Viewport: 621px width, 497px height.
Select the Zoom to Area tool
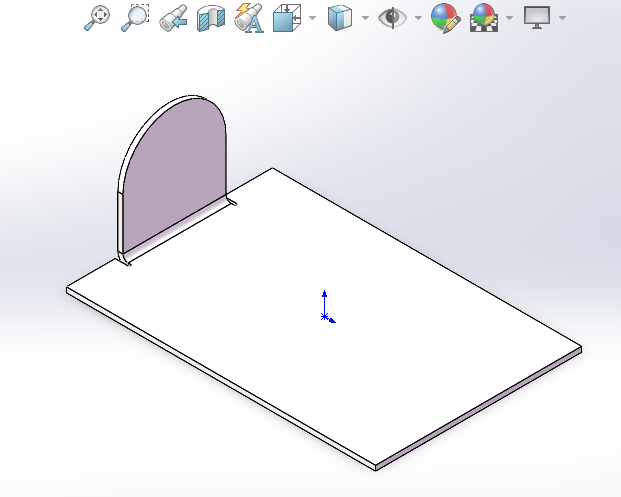[x=135, y=18]
